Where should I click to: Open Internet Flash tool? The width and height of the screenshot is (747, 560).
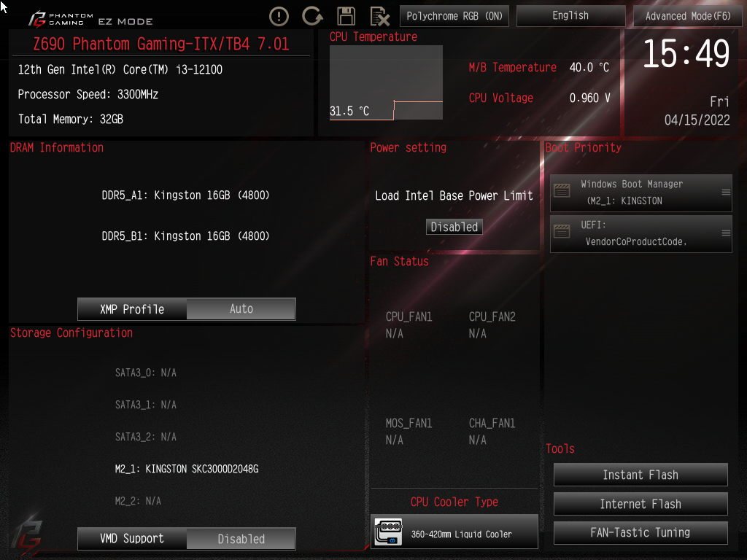pyautogui.click(x=640, y=504)
